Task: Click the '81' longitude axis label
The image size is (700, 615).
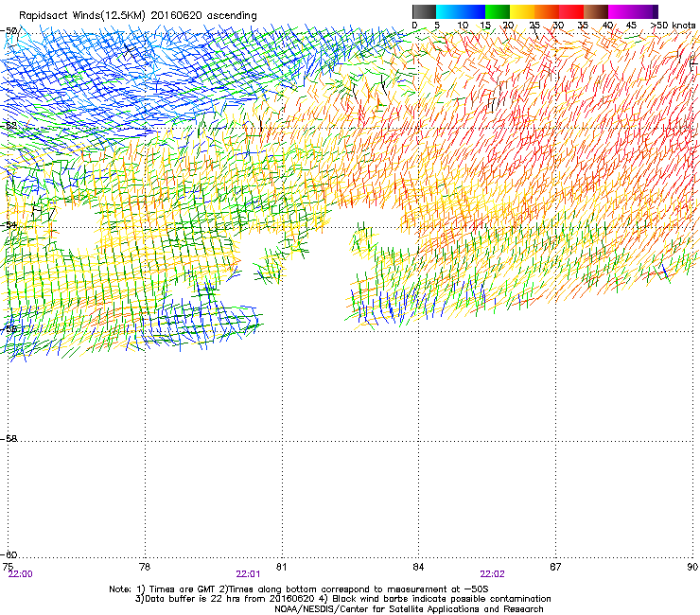Action: pyautogui.click(x=281, y=567)
